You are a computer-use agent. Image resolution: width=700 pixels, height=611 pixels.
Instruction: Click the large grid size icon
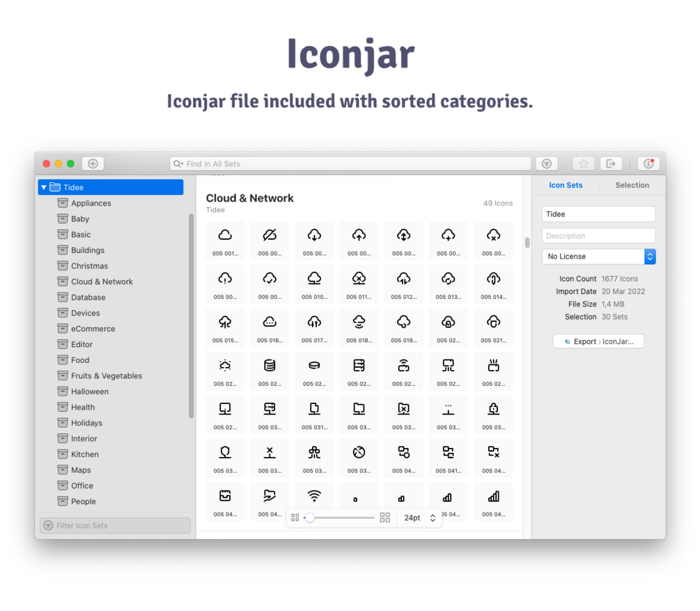[384, 518]
